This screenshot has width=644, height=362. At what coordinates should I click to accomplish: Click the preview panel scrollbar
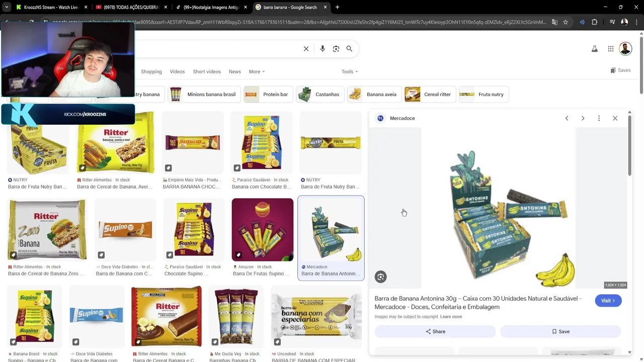pyautogui.click(x=629, y=145)
